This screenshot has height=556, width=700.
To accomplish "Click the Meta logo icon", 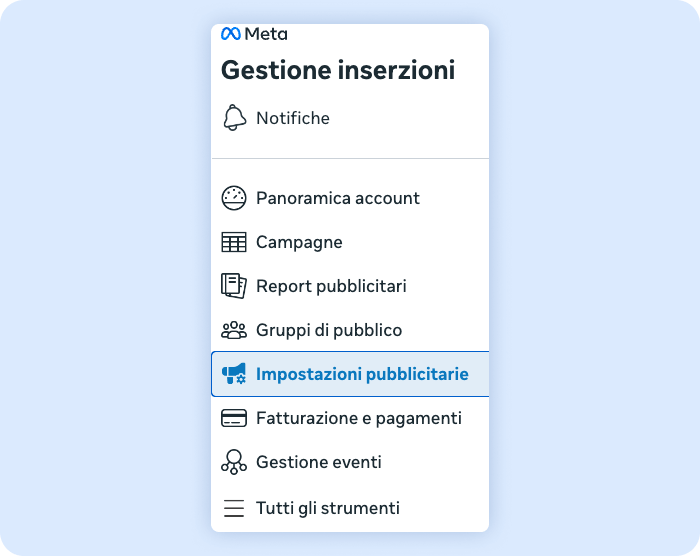I will coord(231,34).
